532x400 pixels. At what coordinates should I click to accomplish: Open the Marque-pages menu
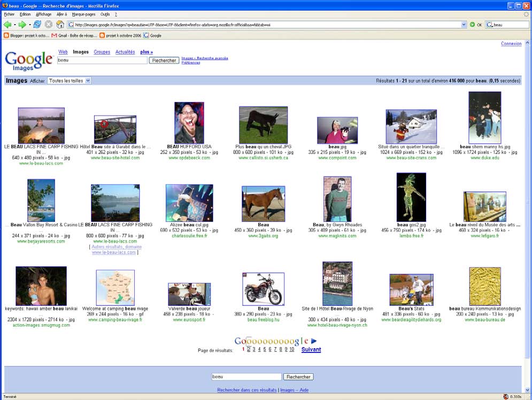[x=83, y=14]
